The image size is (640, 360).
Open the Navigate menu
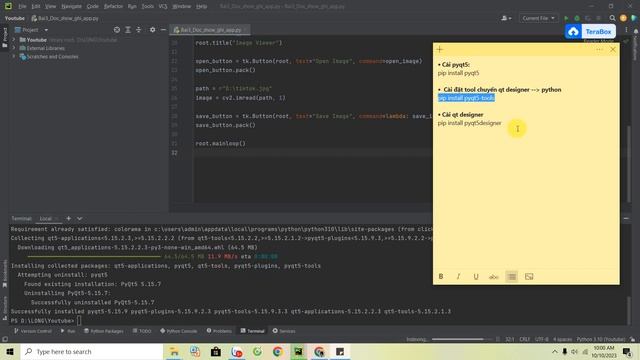point(71,6)
